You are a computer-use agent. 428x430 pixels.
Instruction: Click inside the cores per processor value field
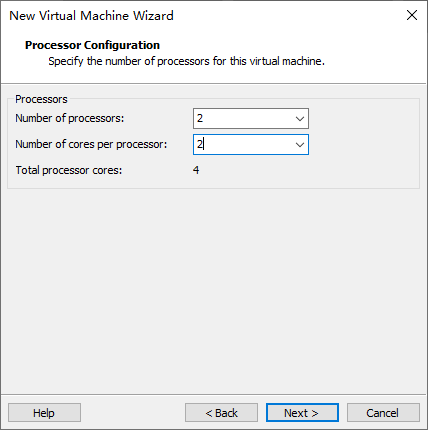tap(243, 144)
